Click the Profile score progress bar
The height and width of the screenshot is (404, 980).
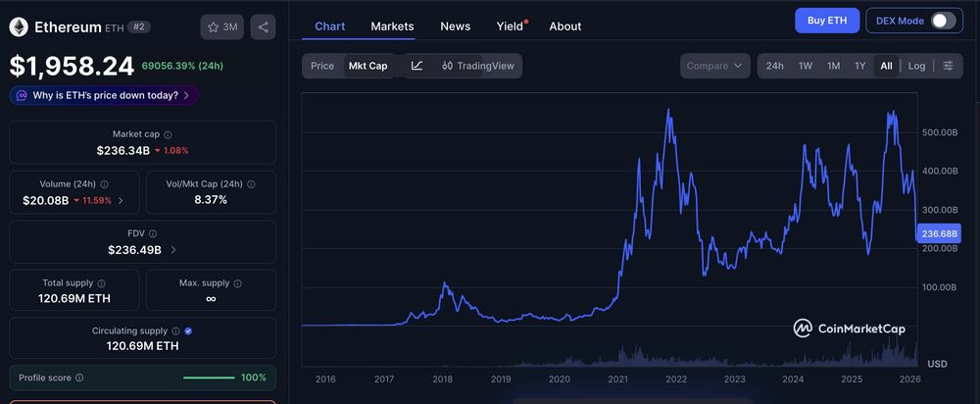point(209,378)
